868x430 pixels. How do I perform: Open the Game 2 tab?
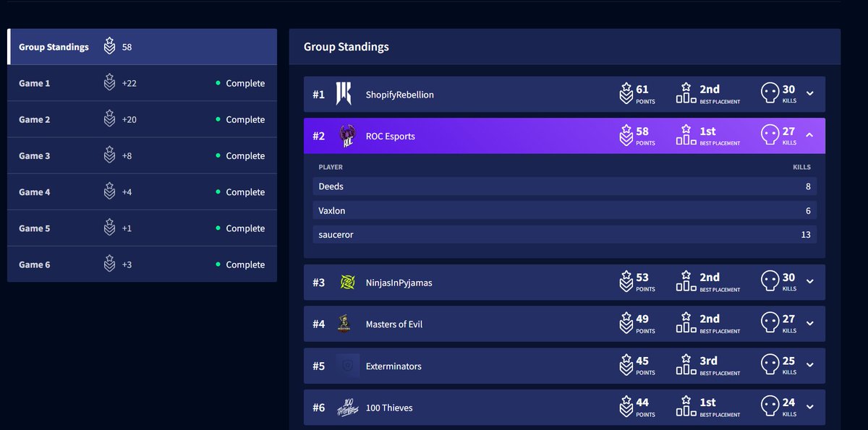142,119
